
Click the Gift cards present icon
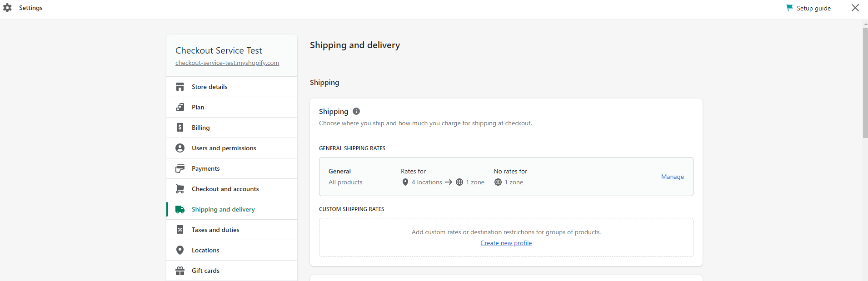tap(180, 271)
